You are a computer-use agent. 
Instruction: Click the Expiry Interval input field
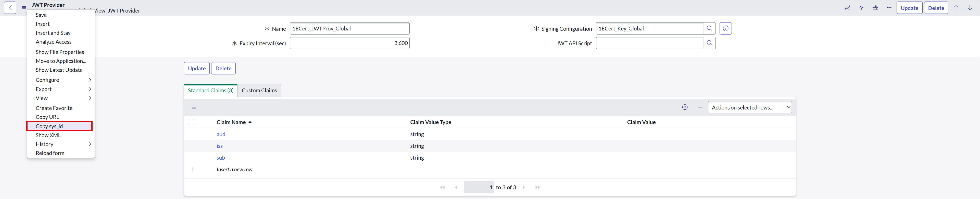(x=349, y=43)
